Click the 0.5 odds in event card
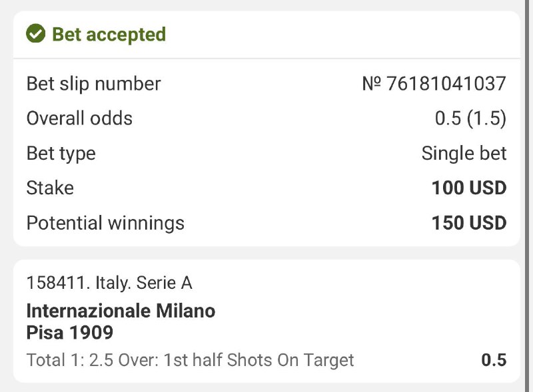 (494, 361)
